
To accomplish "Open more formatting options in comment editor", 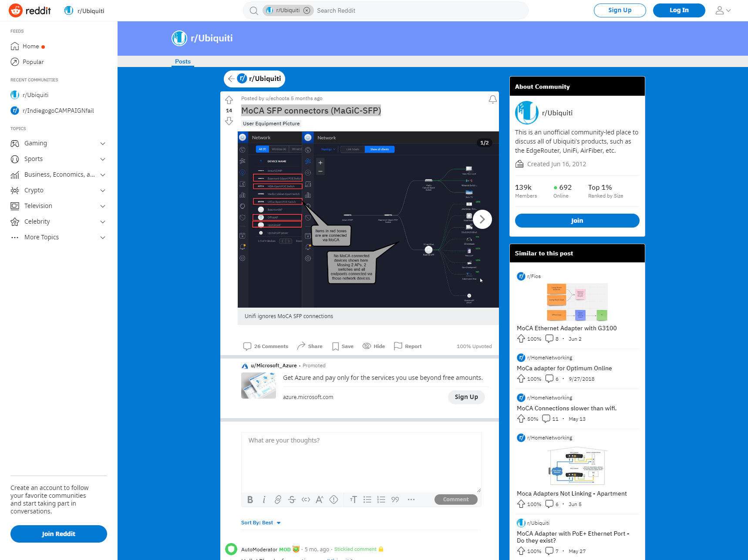I will click(x=411, y=500).
